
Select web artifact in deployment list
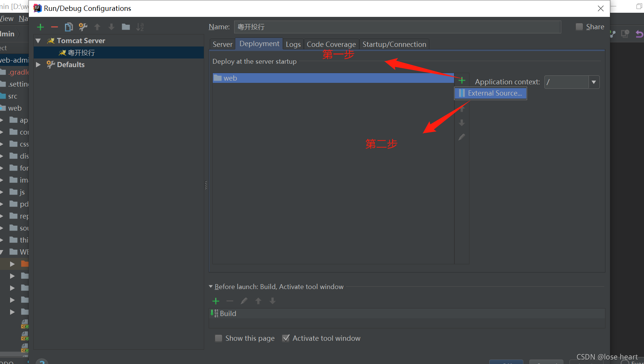coord(333,78)
